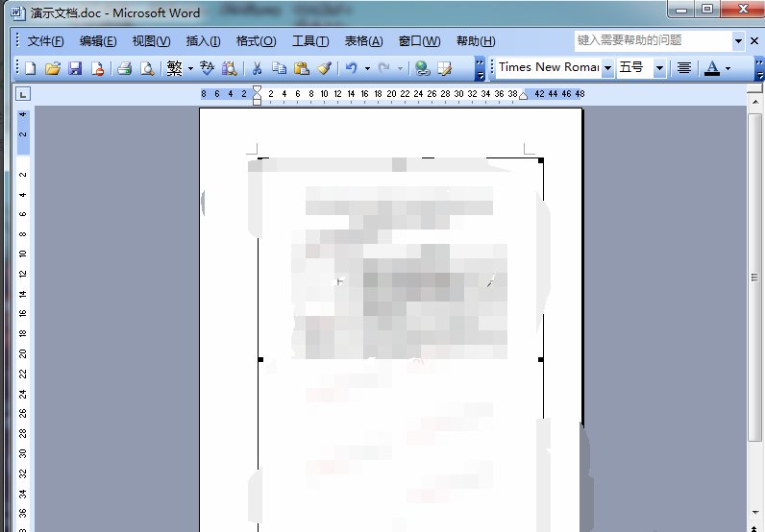
Task: Print the document
Action: pyautogui.click(x=124, y=68)
